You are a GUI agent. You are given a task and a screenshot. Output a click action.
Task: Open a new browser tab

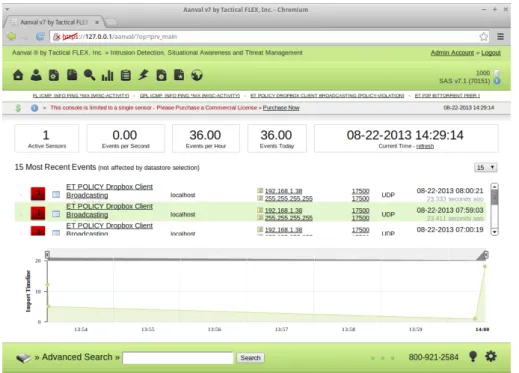pos(111,22)
